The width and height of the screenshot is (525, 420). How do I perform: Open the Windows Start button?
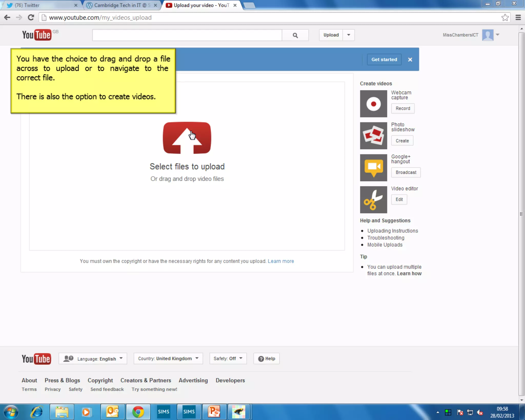point(11,412)
